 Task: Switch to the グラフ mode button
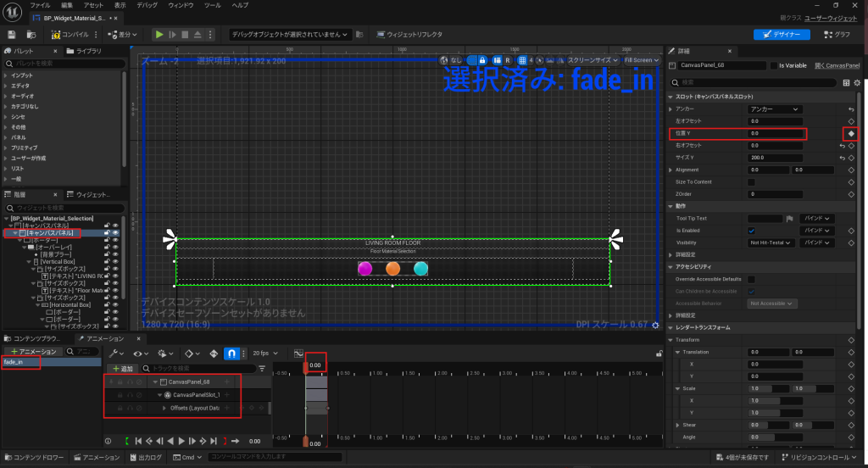click(836, 35)
